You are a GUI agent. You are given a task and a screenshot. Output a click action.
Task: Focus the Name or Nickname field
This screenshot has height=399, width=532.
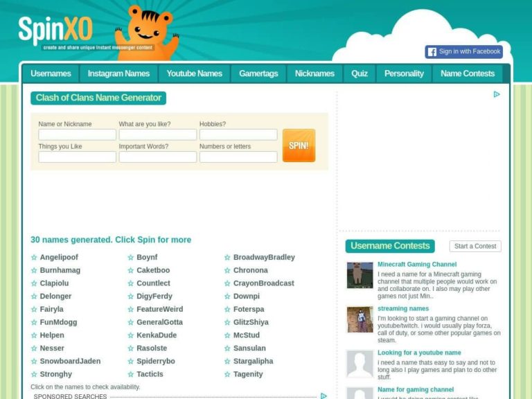(77, 135)
